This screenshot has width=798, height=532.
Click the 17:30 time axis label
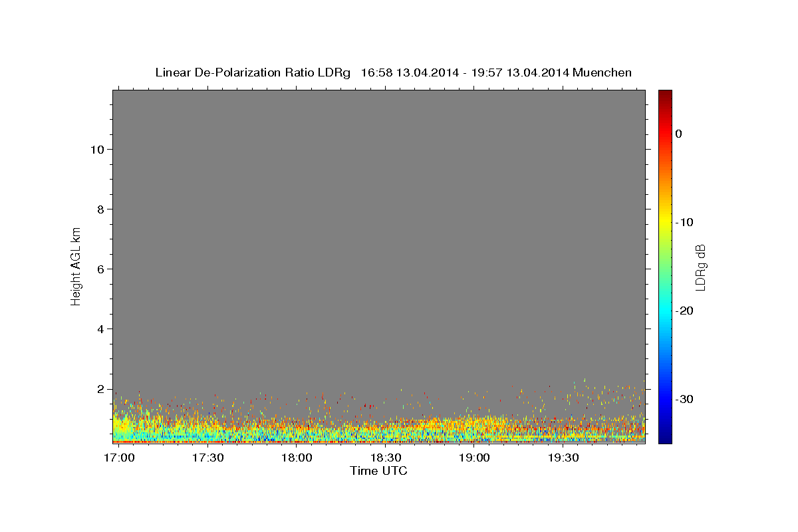click(x=207, y=458)
